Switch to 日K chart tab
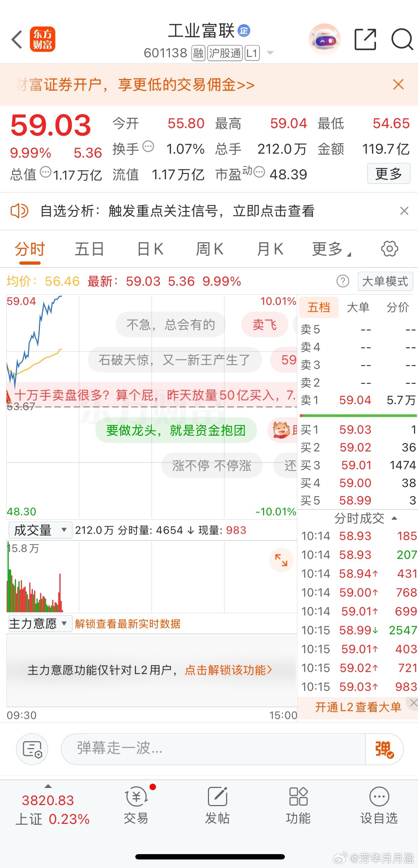418x868 pixels. [150, 249]
